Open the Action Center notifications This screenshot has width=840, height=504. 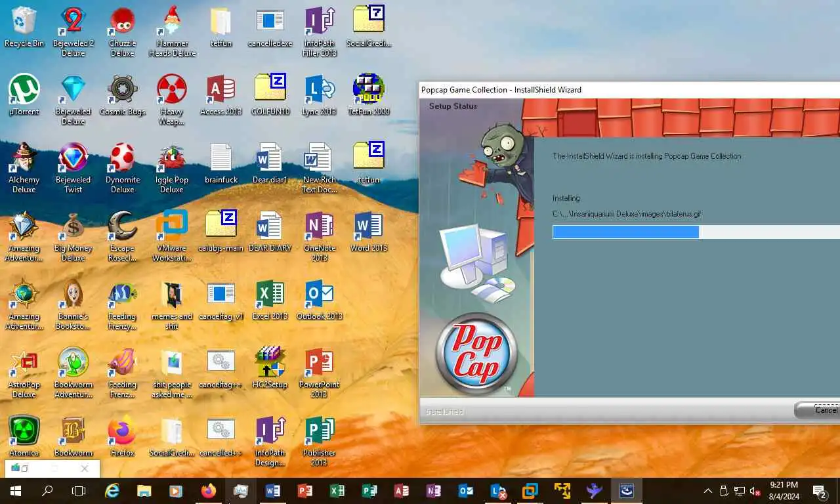point(820,491)
